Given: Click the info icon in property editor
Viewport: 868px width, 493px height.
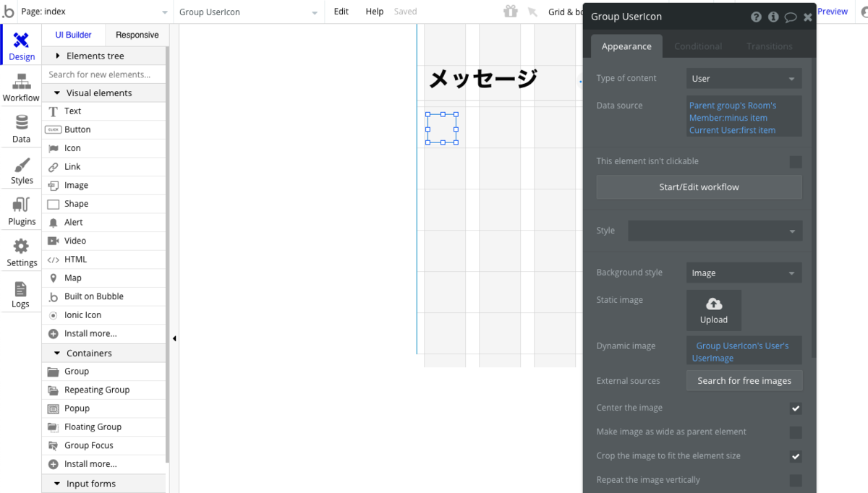Looking at the screenshot, I should 773,17.
